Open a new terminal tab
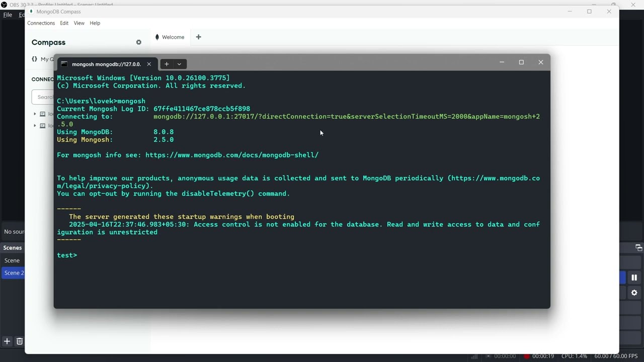 point(167,64)
